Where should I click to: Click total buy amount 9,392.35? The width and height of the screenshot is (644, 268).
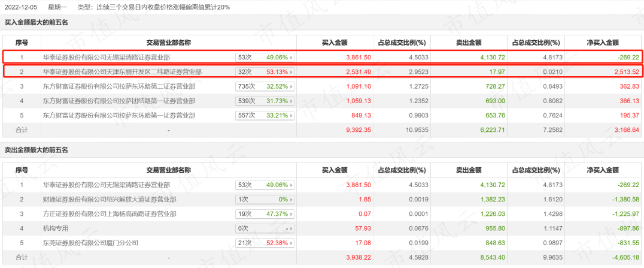point(358,130)
